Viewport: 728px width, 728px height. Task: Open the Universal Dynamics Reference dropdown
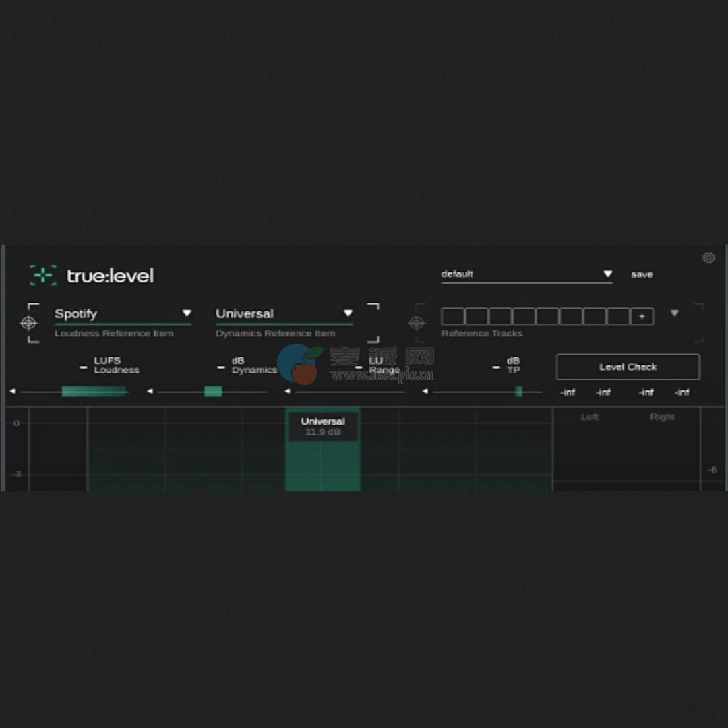click(348, 313)
